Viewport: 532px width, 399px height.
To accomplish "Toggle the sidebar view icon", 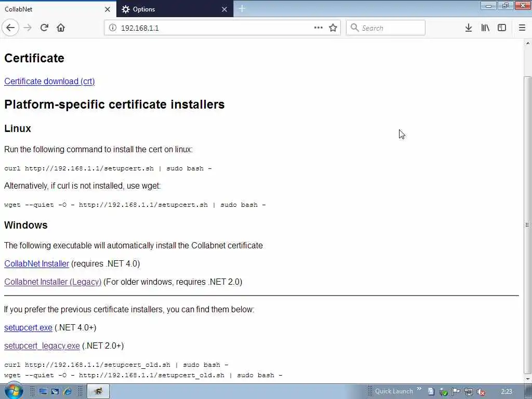I will click(x=502, y=28).
